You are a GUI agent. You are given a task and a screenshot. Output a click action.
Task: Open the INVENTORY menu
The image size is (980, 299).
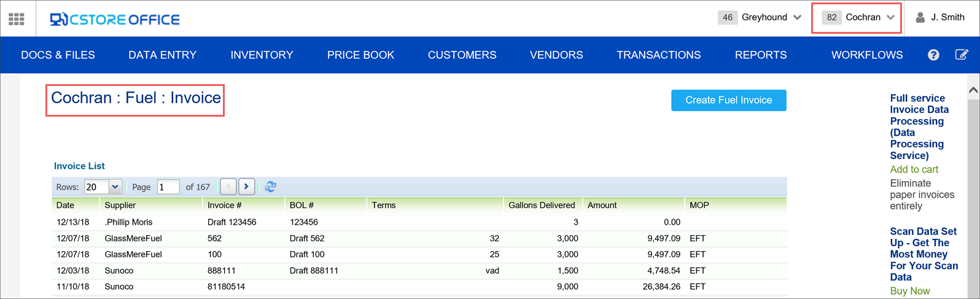tap(262, 55)
